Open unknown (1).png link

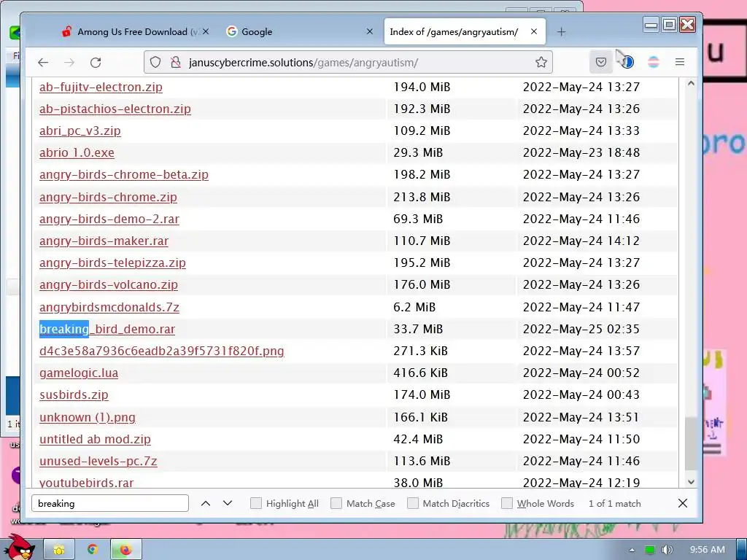(88, 417)
